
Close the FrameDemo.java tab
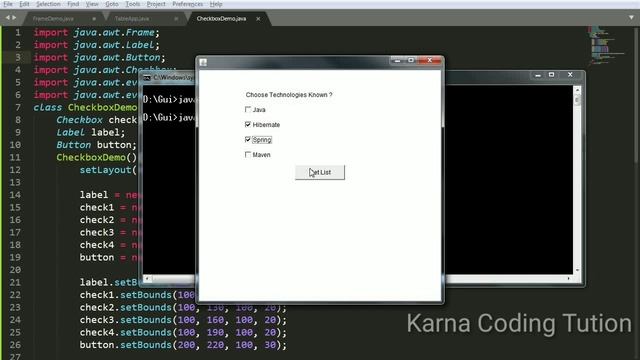[94, 19]
